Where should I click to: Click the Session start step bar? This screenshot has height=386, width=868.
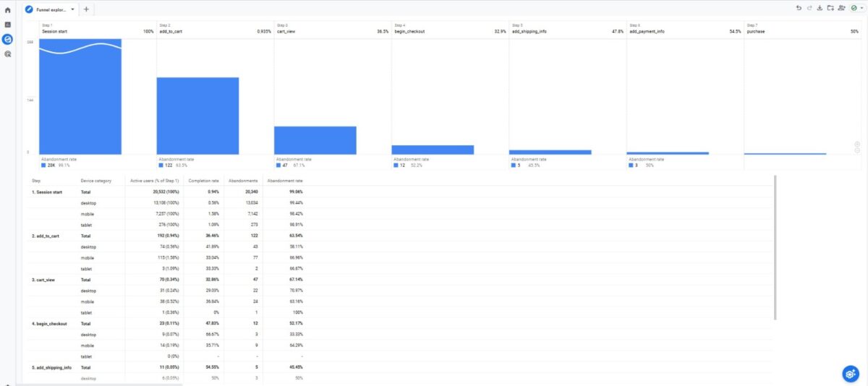(x=80, y=96)
